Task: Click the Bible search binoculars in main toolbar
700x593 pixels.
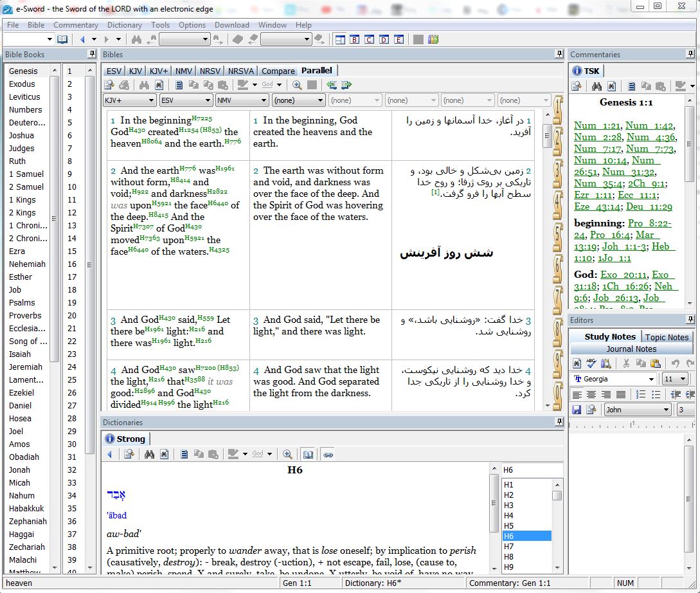Action: 136,39
